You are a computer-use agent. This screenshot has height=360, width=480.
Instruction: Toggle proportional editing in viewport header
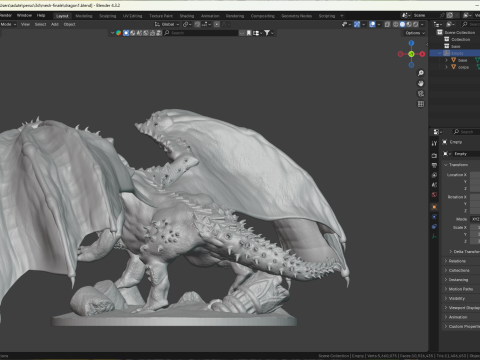[217, 24]
